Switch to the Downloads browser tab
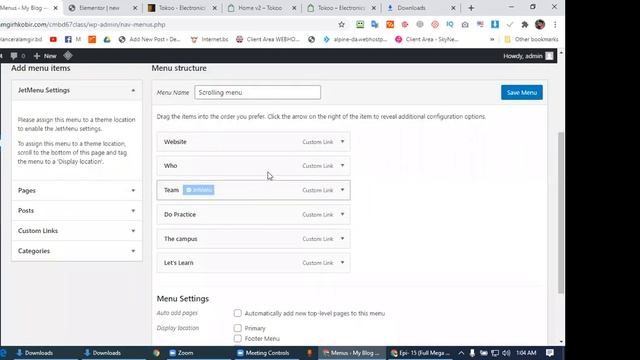 pos(411,8)
